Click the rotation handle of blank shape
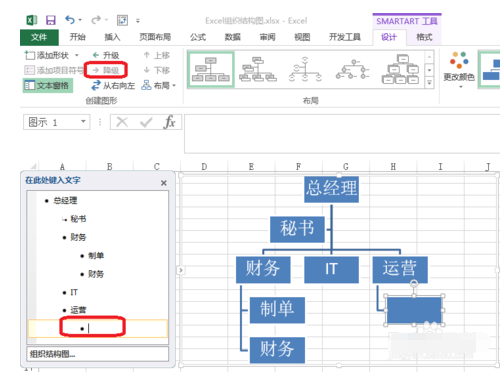 coord(414,284)
